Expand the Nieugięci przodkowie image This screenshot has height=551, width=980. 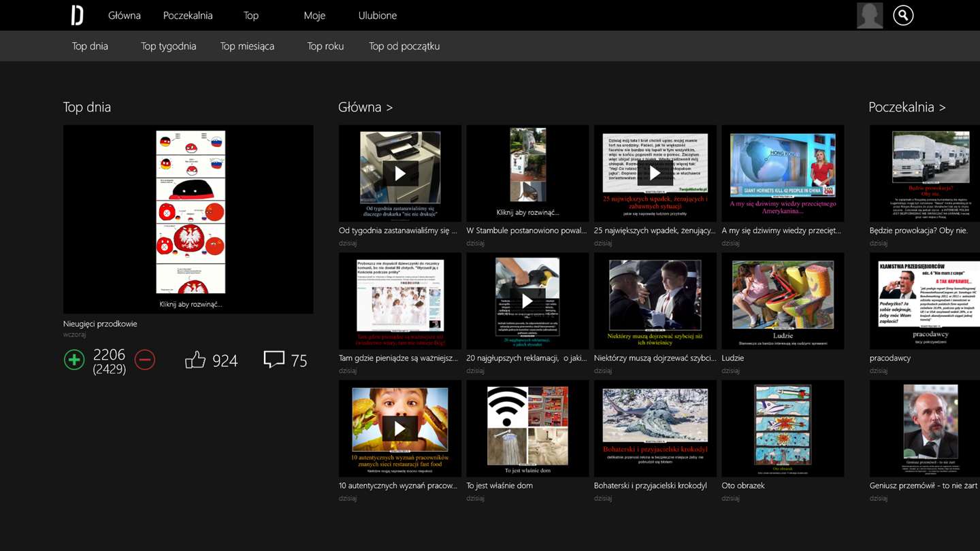coord(190,218)
